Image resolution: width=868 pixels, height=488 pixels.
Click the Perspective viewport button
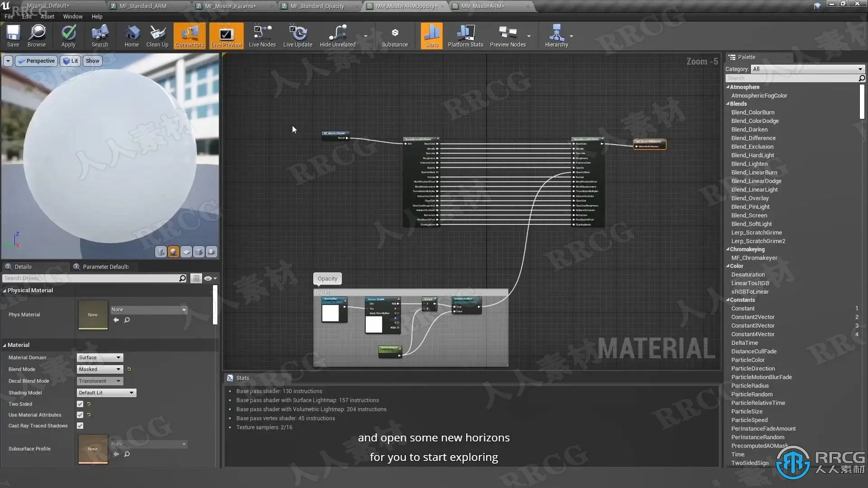click(36, 61)
